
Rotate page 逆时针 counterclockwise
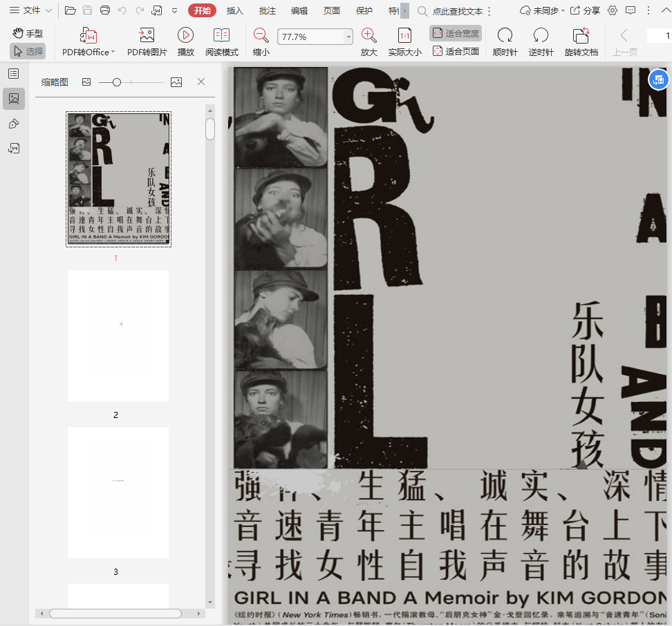(x=541, y=35)
